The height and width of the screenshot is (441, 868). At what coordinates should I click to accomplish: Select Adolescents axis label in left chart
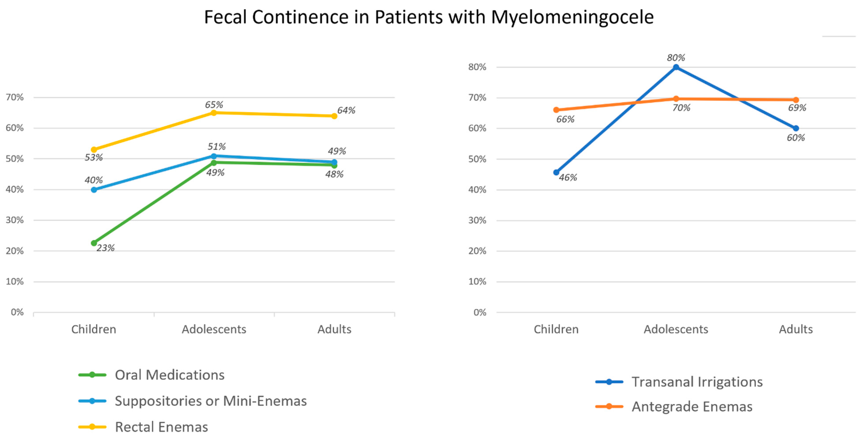(214, 329)
